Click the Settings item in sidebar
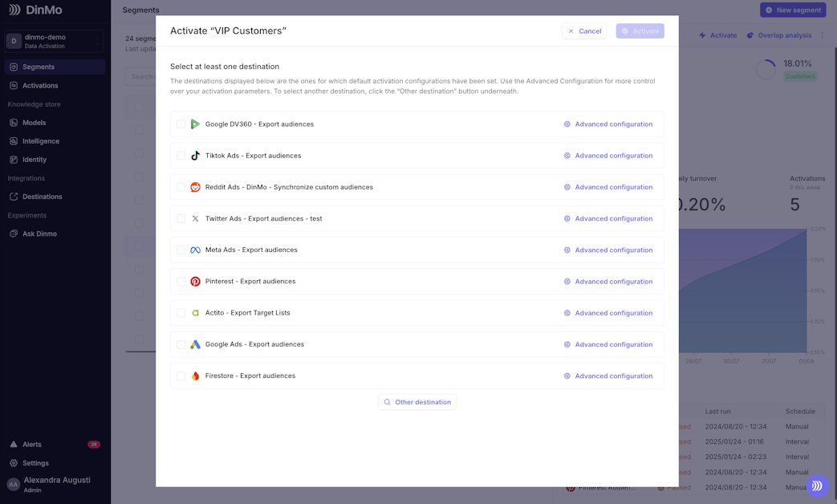Viewport: 837px width, 504px height. (x=55, y=463)
